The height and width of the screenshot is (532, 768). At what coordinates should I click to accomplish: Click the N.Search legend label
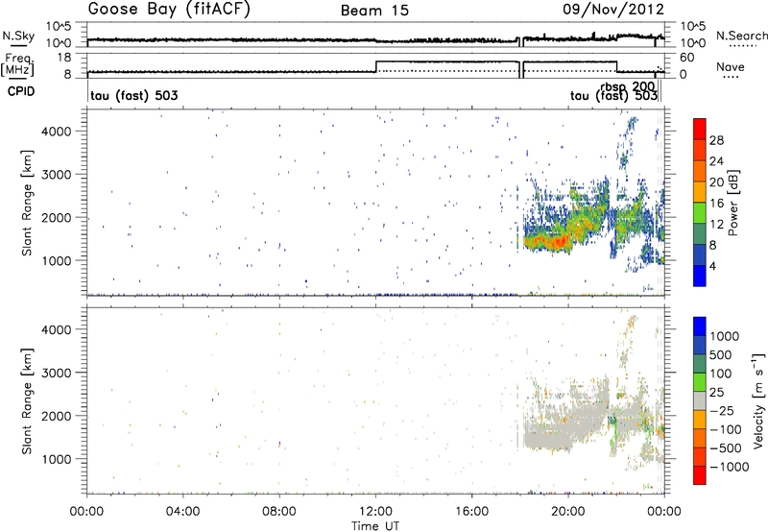pos(741,36)
